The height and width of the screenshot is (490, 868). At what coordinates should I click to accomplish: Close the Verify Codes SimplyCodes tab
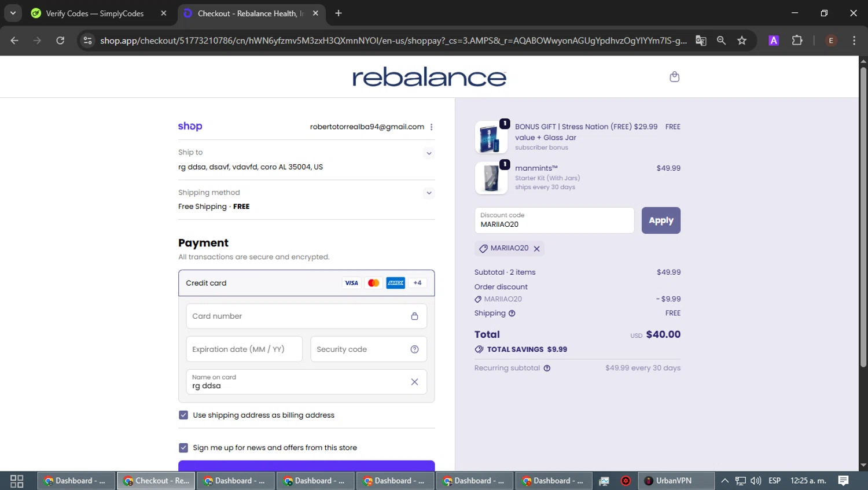pos(164,13)
